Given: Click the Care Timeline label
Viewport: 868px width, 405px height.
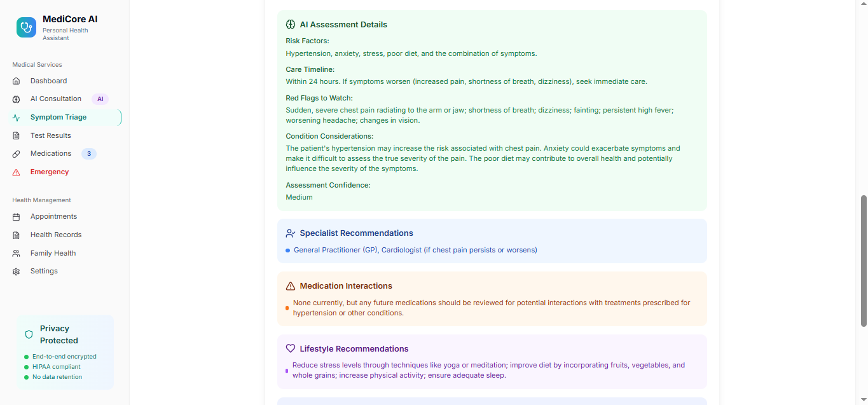Looking at the screenshot, I should 310,69.
